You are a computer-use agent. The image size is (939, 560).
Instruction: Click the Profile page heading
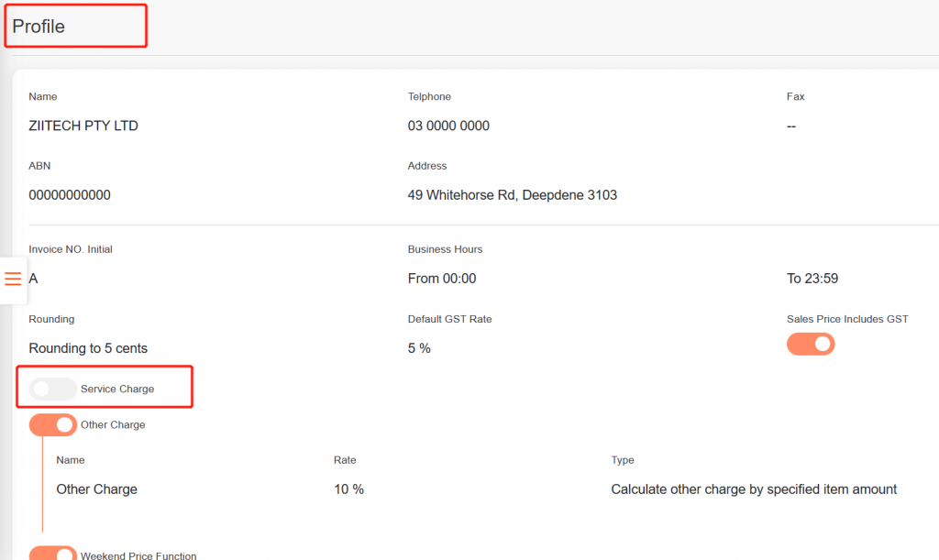[x=39, y=27]
